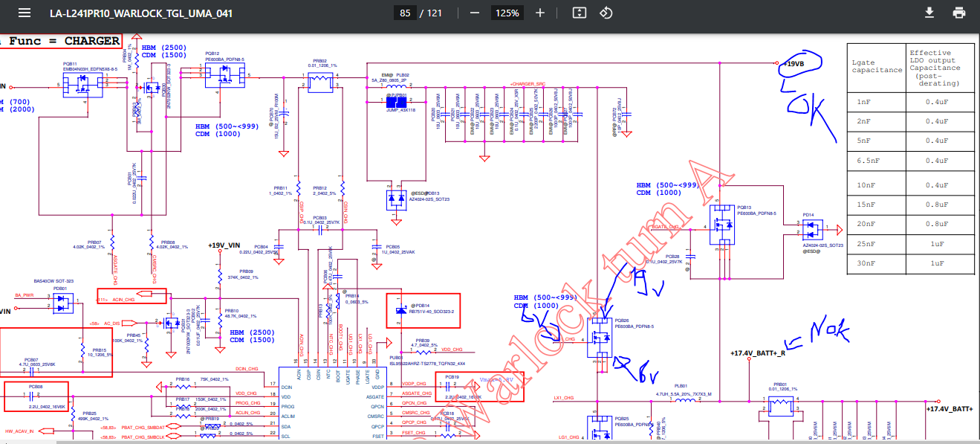Click the Lgate capacitance table header
Screen dimensions: 980x444
coord(875,67)
